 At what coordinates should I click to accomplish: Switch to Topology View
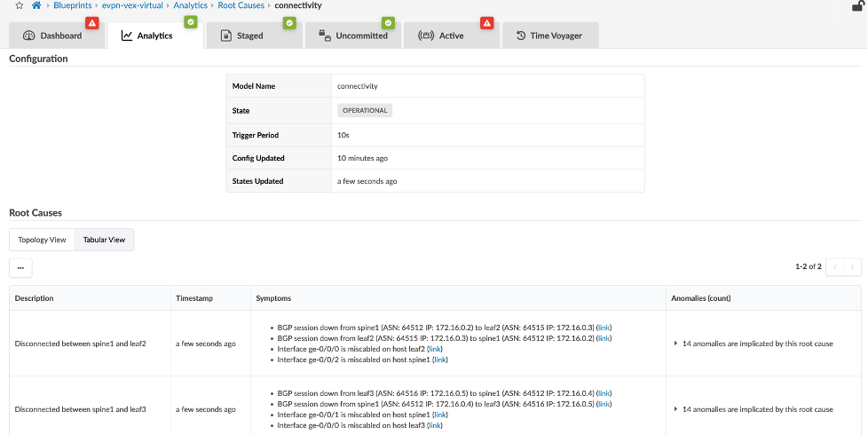42,240
